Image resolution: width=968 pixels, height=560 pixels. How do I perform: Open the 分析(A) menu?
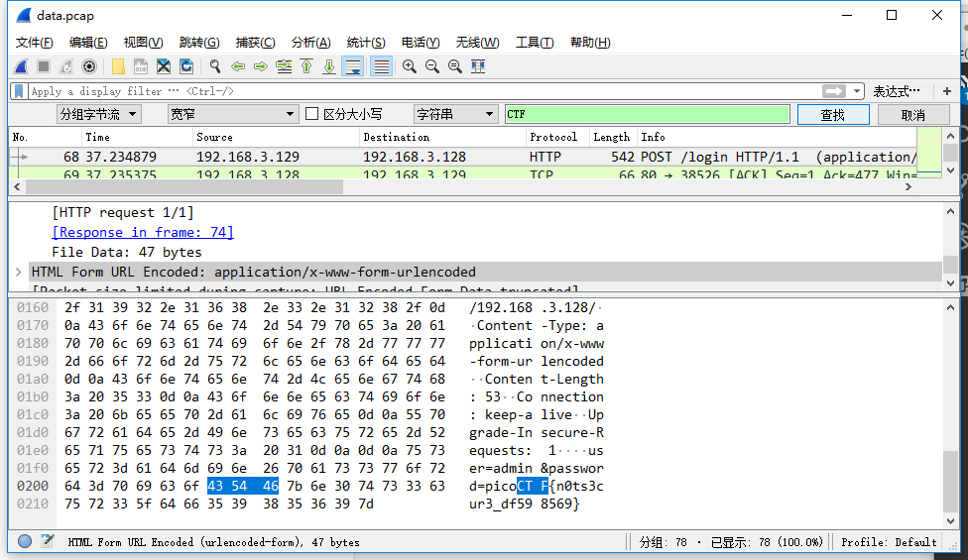310,43
